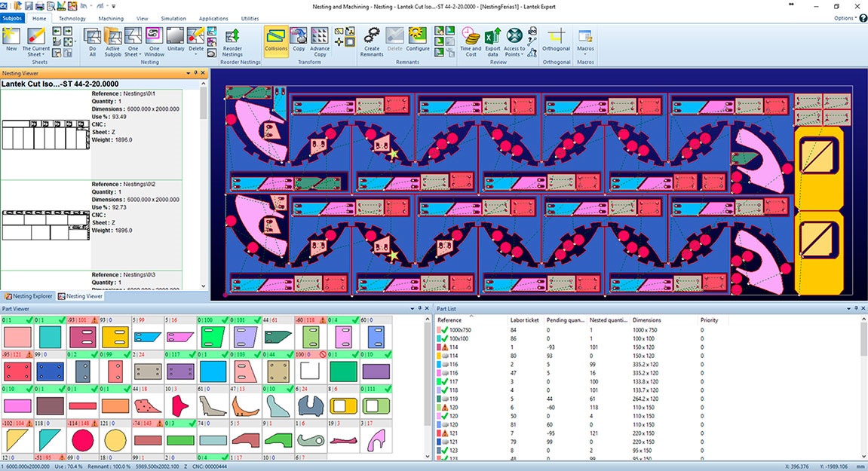Sort by the Reference column header
The width and height of the screenshot is (868, 471).
(x=449, y=320)
